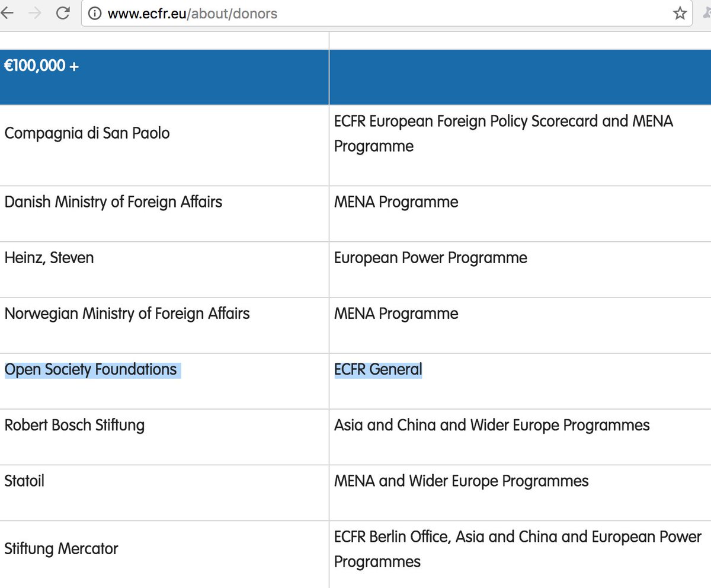The image size is (711, 588).
Task: Select the €100,000 + header cell
Action: point(164,77)
